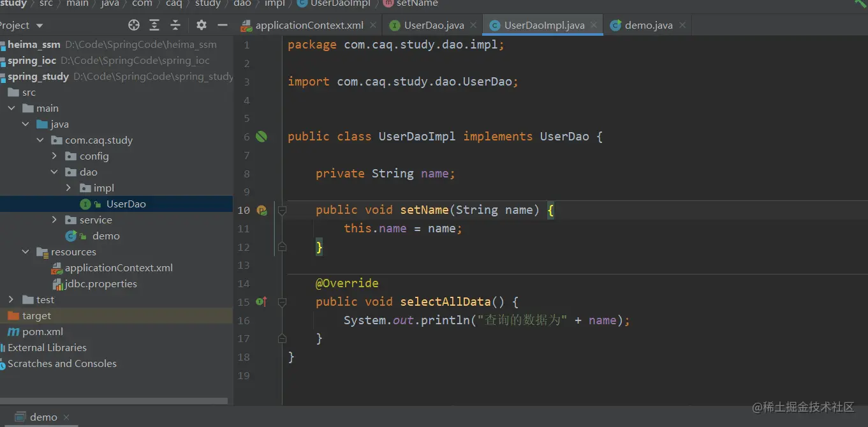Click the UserDao interface icon in tree
868x427 pixels.
coord(85,204)
